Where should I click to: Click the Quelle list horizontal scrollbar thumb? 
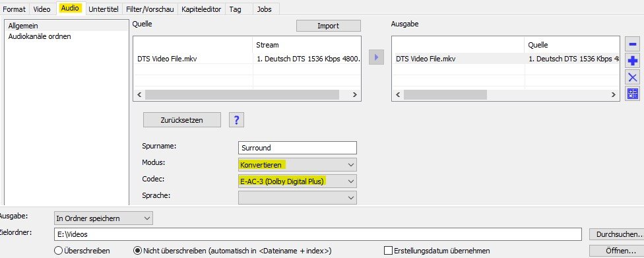tap(242, 94)
